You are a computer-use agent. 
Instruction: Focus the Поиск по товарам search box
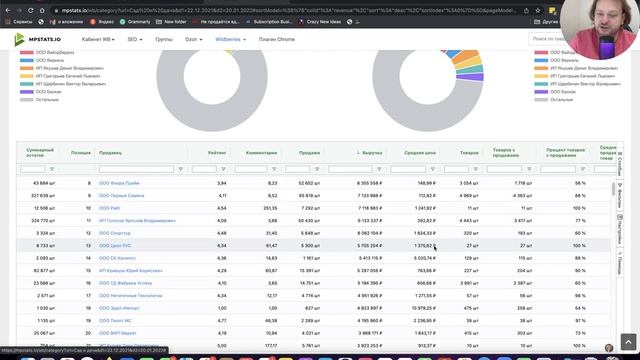(x=544, y=39)
